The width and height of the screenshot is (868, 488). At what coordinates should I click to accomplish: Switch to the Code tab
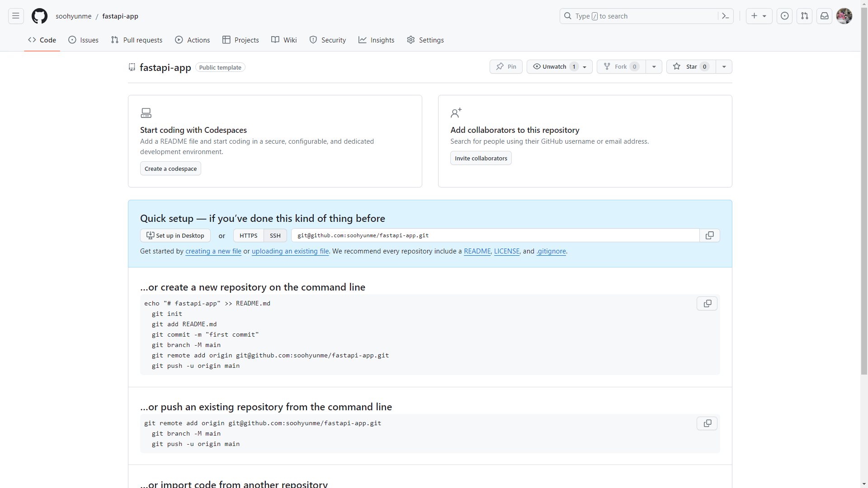42,40
